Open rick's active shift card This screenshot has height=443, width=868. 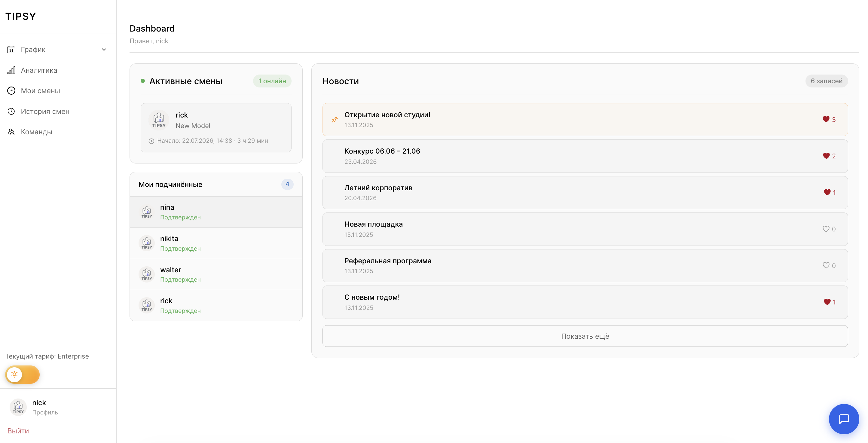pyautogui.click(x=216, y=128)
